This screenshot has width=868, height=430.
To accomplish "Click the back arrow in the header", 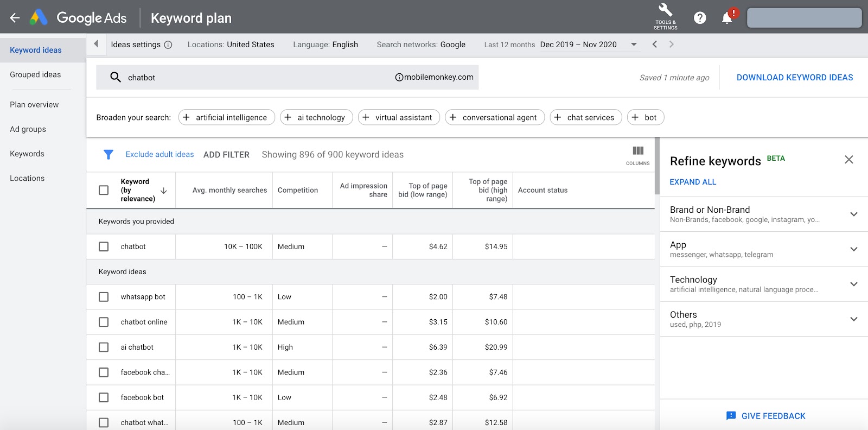I will 15,18.
